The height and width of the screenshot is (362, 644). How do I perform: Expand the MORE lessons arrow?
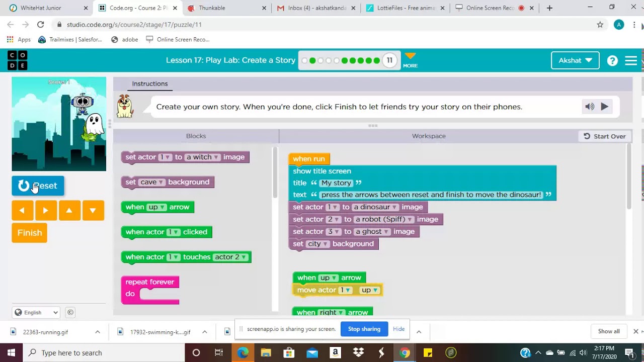click(410, 60)
